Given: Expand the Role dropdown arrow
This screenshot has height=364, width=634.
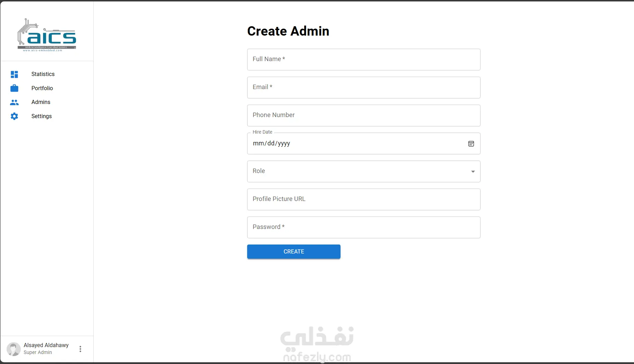Looking at the screenshot, I should (473, 172).
